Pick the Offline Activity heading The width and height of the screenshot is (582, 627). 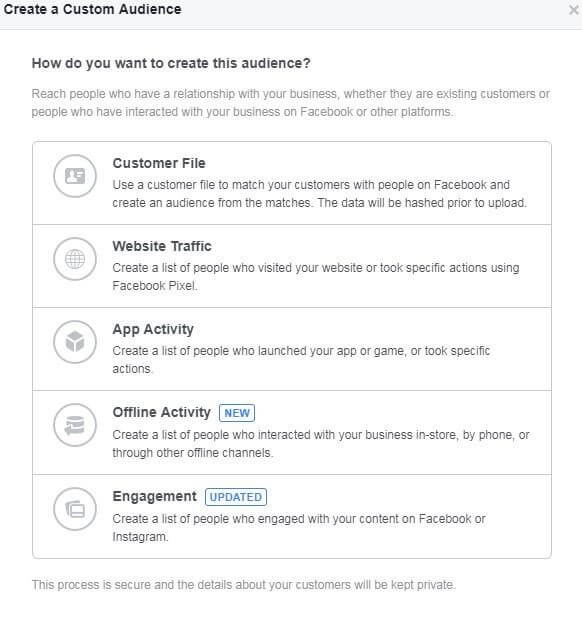point(162,412)
